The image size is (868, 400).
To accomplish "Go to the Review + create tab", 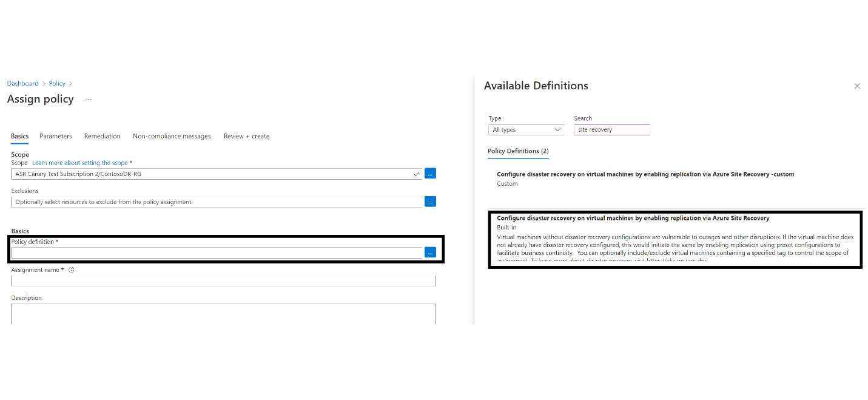I will tap(246, 136).
